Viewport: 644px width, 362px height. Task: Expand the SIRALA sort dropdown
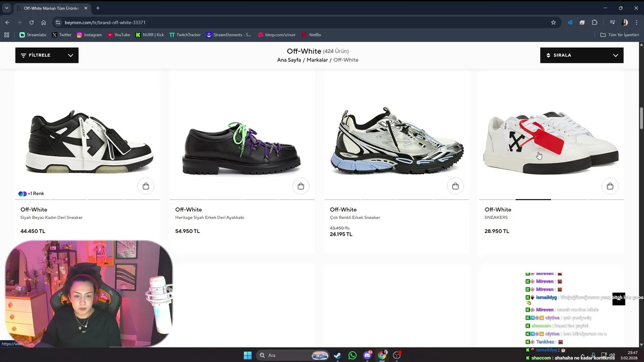click(582, 55)
